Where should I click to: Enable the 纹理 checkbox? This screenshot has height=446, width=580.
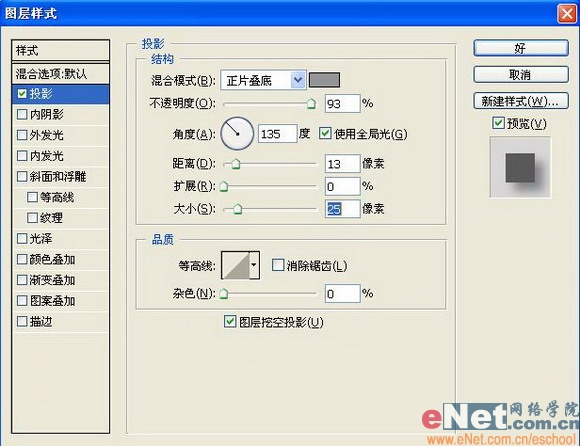[32, 218]
